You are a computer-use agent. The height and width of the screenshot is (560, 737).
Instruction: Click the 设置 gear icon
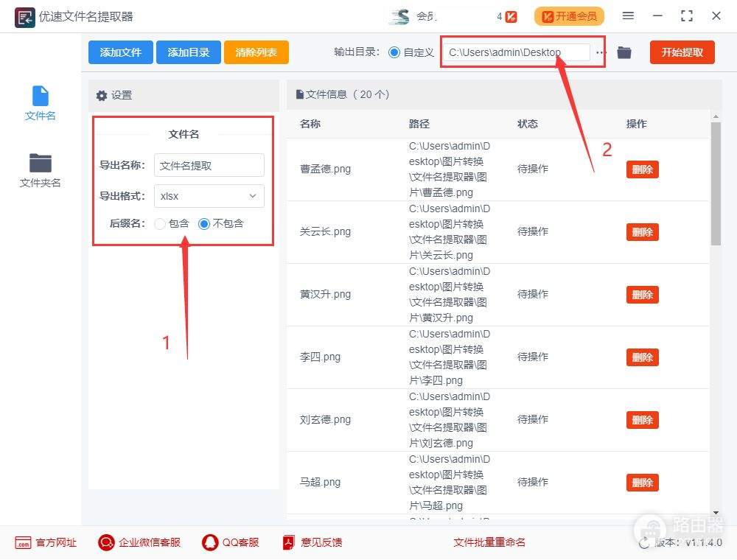click(x=102, y=96)
